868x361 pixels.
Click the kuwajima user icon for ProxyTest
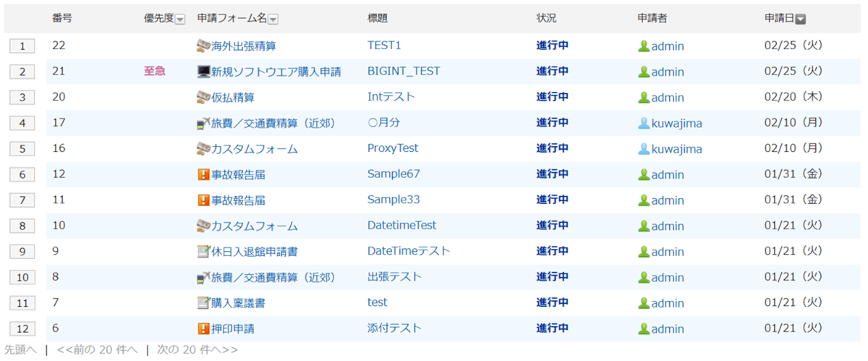click(x=643, y=148)
